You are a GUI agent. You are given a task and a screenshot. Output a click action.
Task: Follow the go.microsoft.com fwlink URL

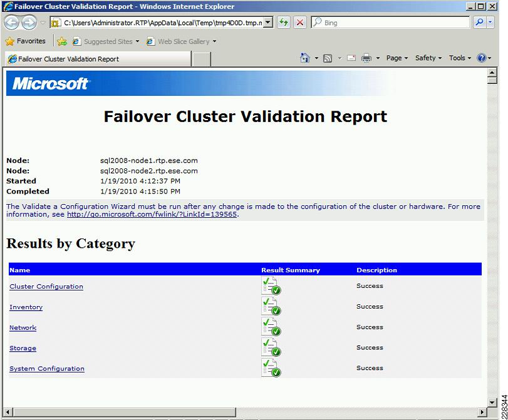click(x=152, y=214)
